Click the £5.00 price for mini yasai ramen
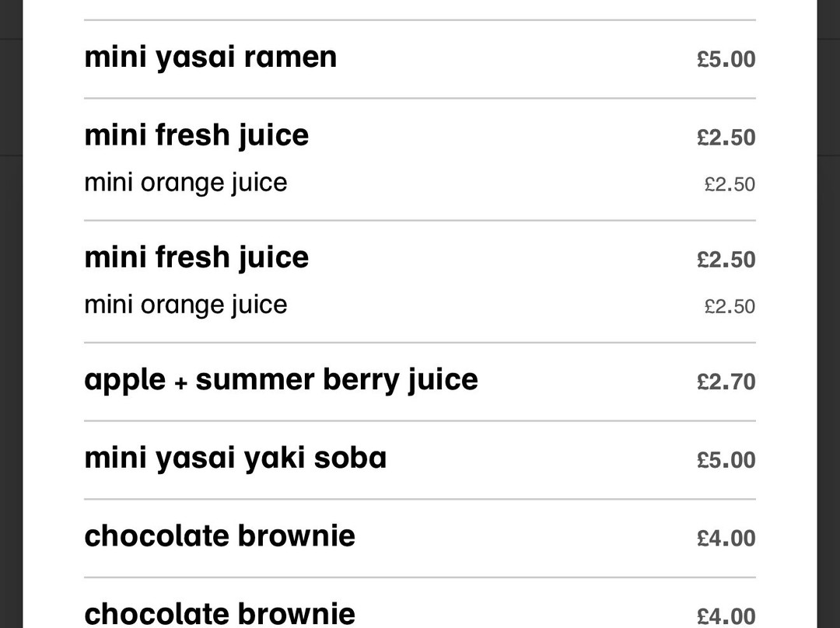This screenshot has height=628, width=840. 726,59
